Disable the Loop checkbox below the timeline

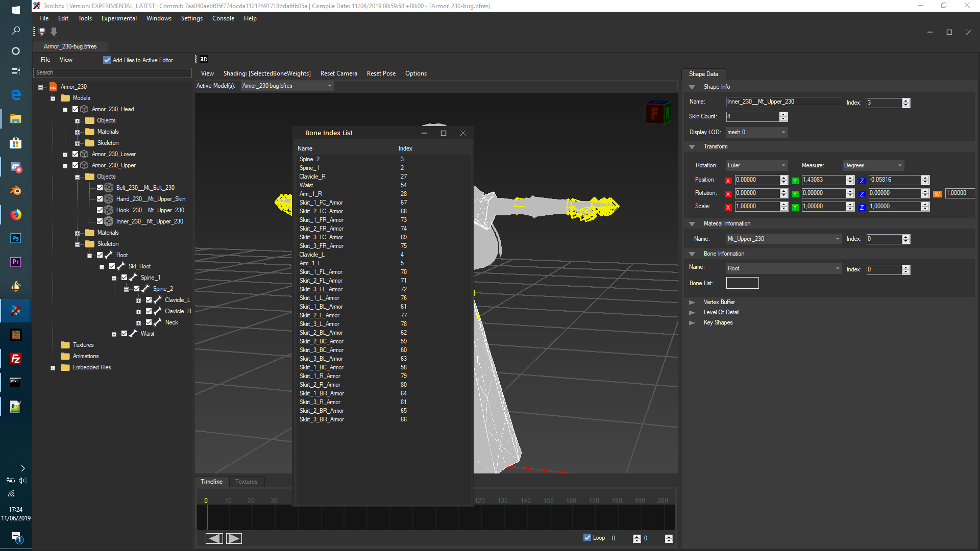coord(587,538)
